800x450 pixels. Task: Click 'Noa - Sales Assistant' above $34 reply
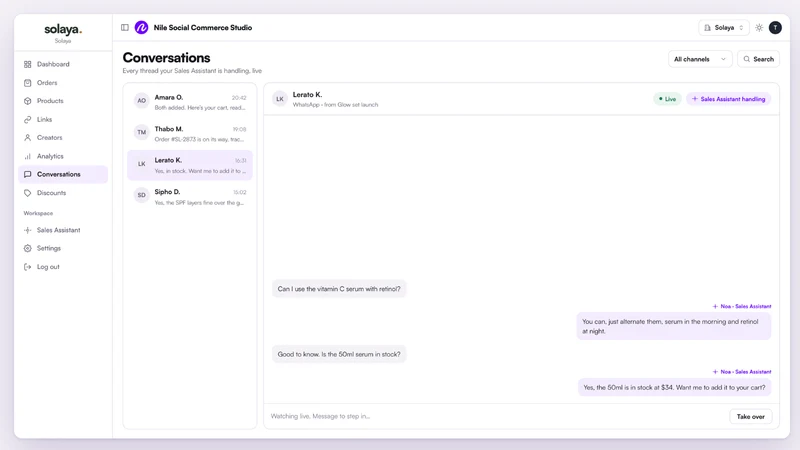[742, 372]
